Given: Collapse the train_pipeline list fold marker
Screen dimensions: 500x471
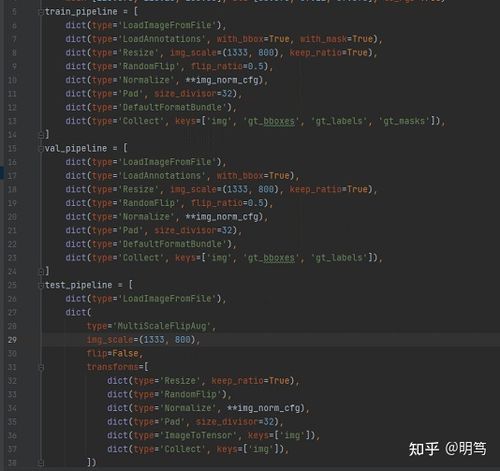Looking at the screenshot, I should (41, 12).
